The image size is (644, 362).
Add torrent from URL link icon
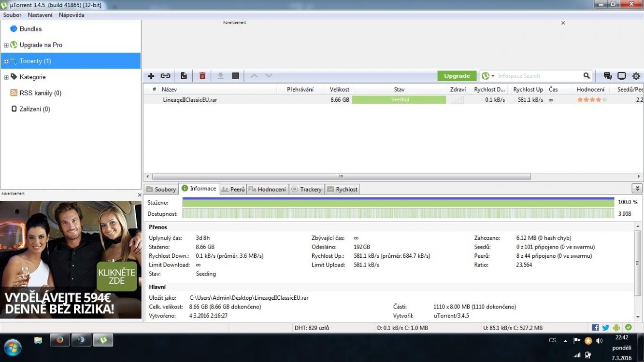point(166,76)
